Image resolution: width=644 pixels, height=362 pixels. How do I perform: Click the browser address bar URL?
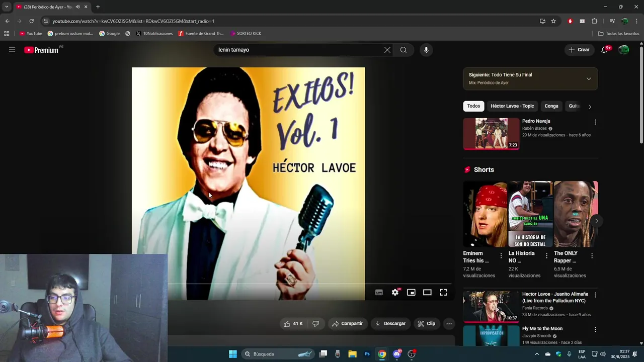click(133, 21)
